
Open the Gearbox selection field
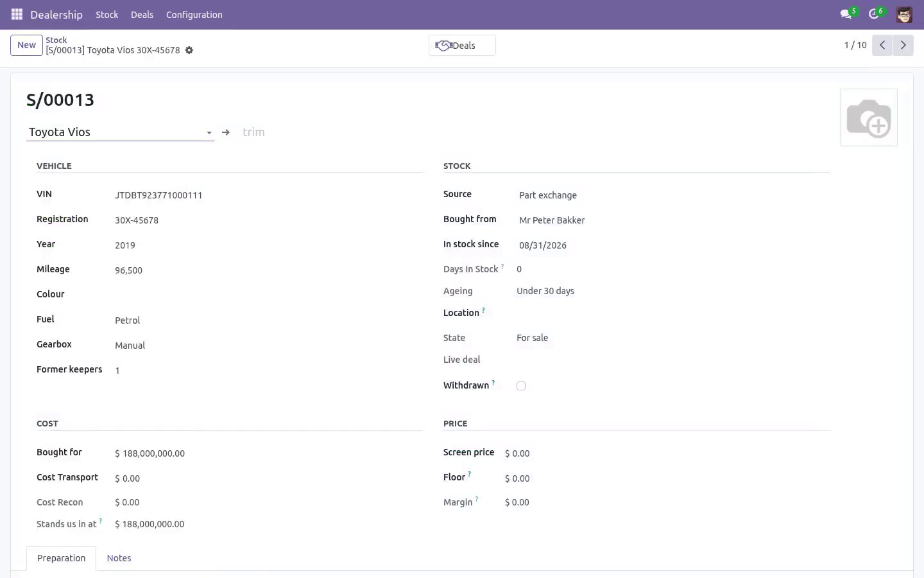(266, 345)
